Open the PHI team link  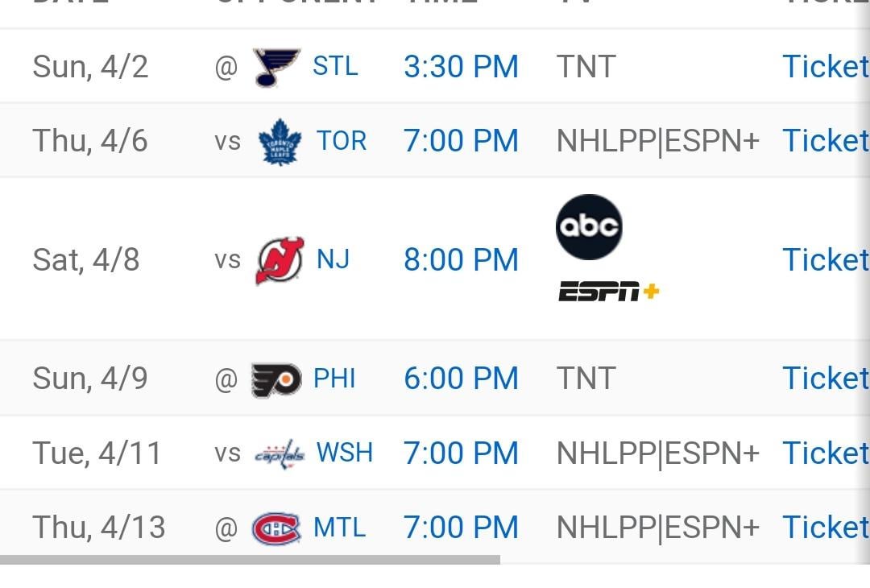coord(334,379)
